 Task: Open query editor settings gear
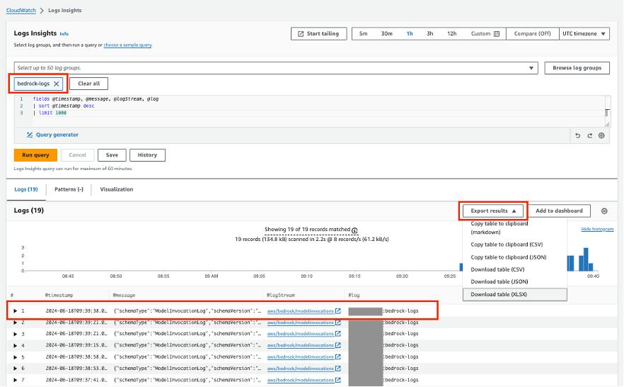(x=601, y=136)
